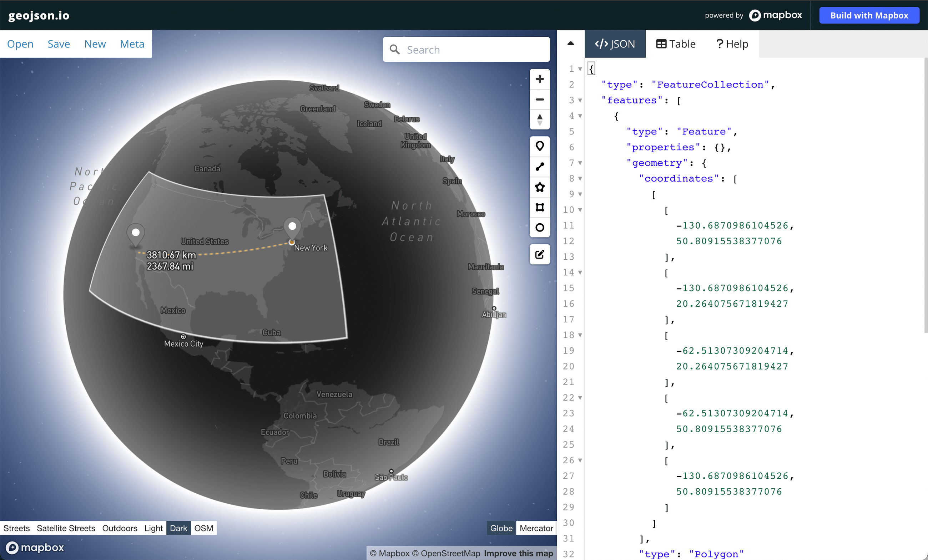Reset map bearing with the compass control
Viewport: 928px width, 560px height.
540,119
